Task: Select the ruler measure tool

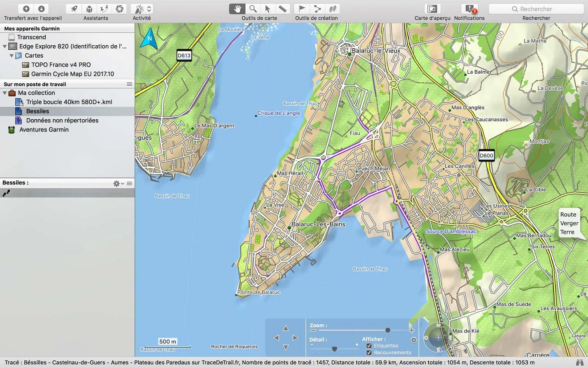Action: (x=282, y=8)
